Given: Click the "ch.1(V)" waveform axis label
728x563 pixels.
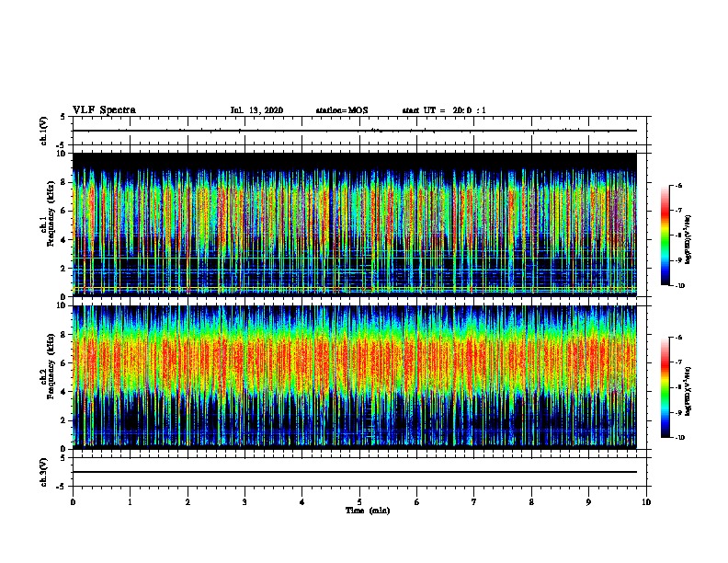Looking at the screenshot, I should pyautogui.click(x=44, y=131).
